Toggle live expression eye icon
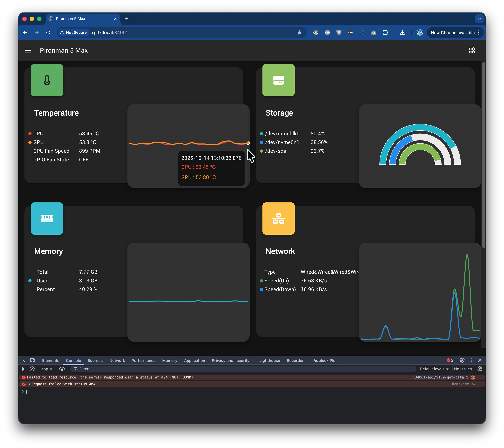The image size is (504, 448). pos(62,369)
